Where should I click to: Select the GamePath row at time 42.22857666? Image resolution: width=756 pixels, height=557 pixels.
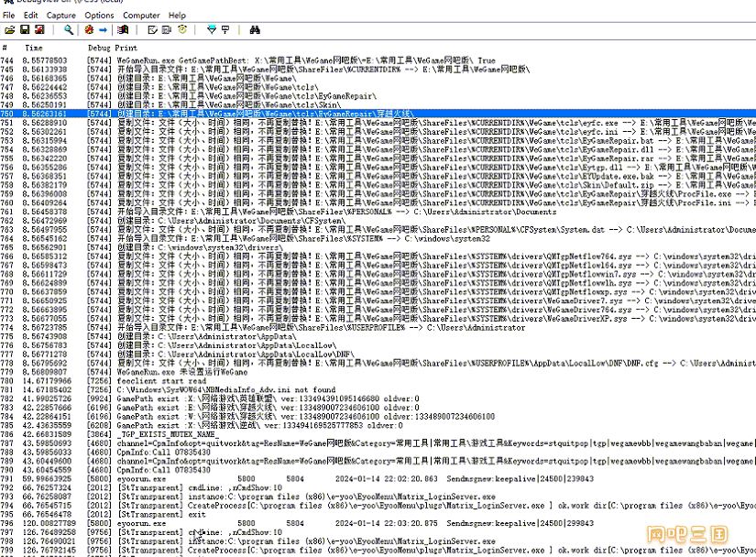tap(378, 408)
